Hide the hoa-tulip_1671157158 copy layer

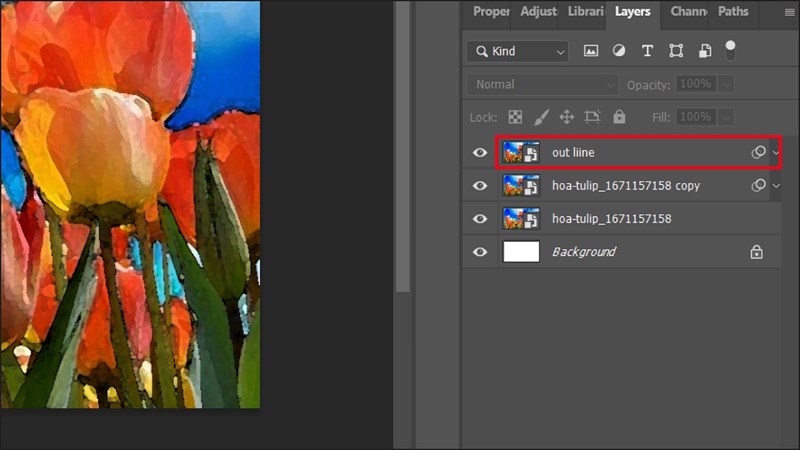tap(480, 186)
